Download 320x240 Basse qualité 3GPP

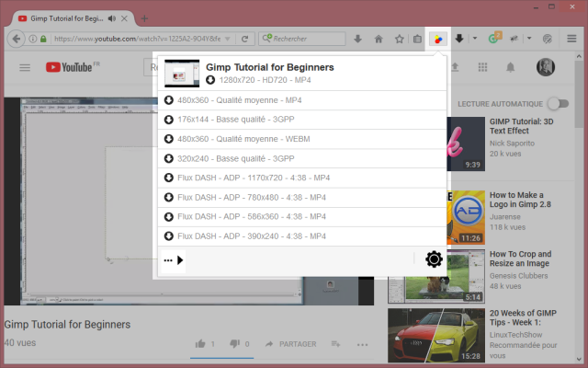pyautogui.click(x=302, y=158)
